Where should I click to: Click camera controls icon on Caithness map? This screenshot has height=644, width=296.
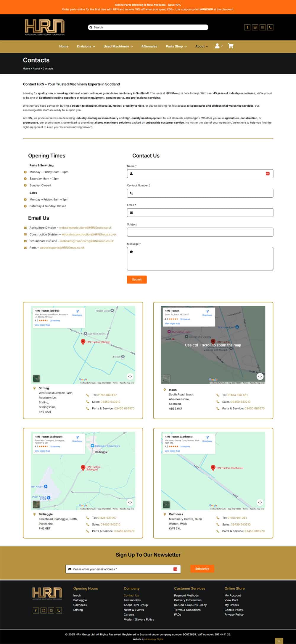coord(260,502)
